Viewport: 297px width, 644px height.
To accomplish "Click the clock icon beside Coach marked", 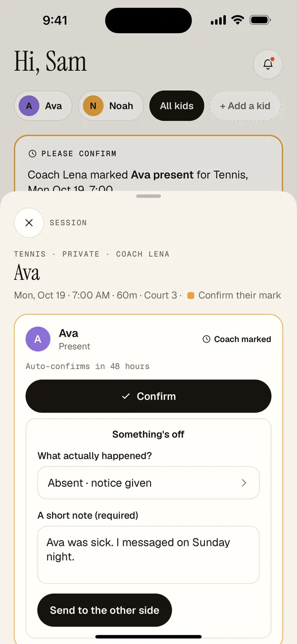I will [206, 339].
